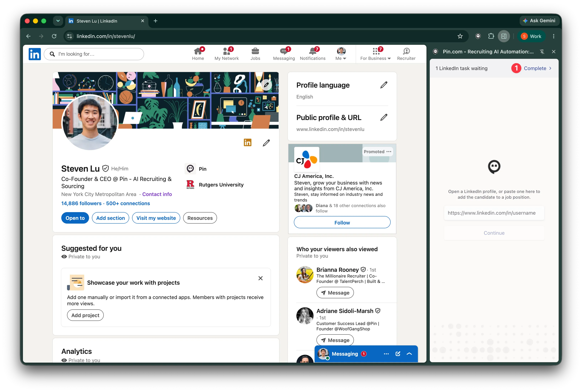The image size is (582, 392).
Task: Go back to the previous page
Action: click(28, 36)
